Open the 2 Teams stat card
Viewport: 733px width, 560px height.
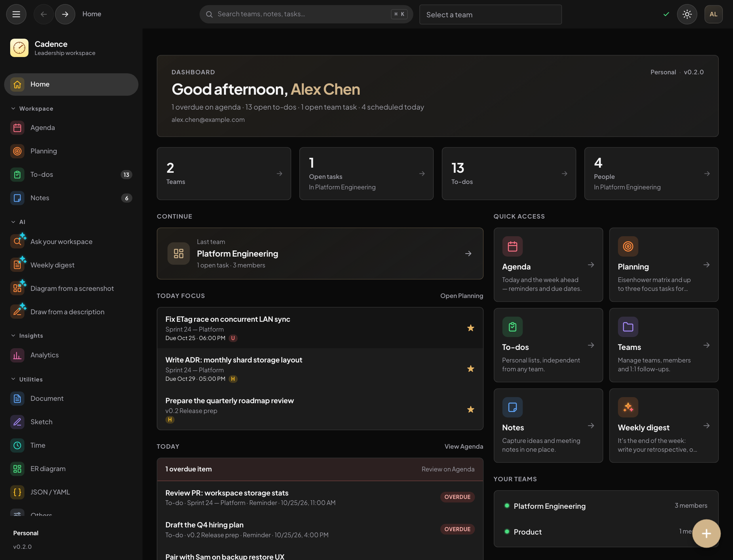click(x=224, y=173)
